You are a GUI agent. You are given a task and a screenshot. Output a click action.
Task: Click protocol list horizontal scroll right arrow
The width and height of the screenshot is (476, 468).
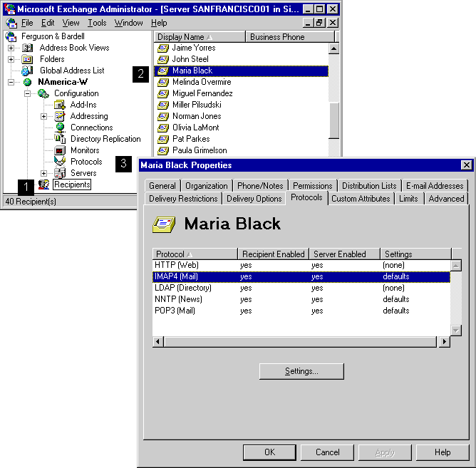445,341
